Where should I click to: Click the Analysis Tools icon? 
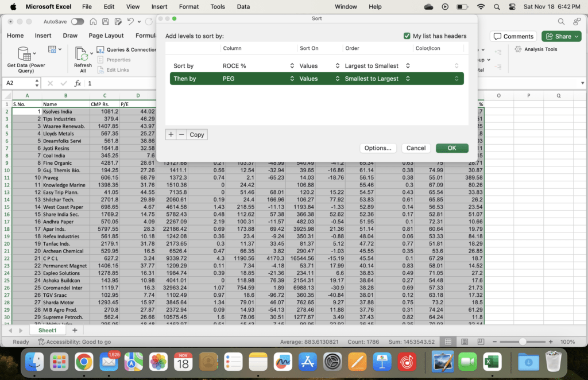coord(519,49)
